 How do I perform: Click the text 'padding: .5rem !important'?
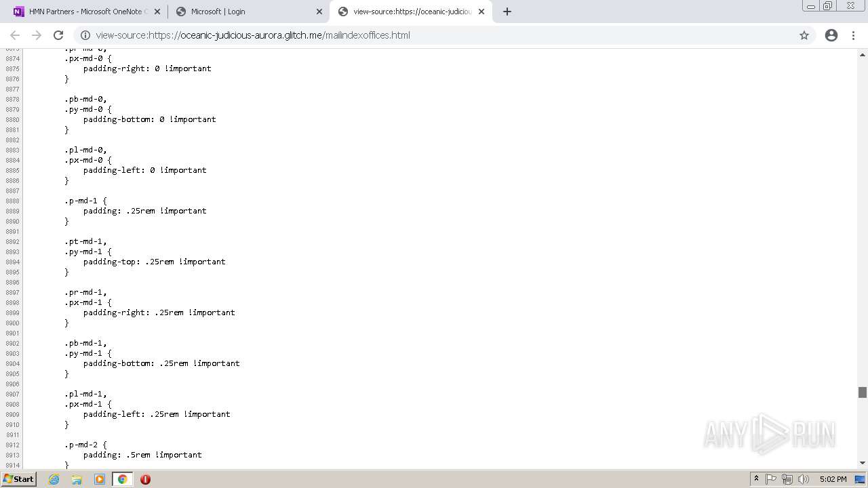pos(142,455)
